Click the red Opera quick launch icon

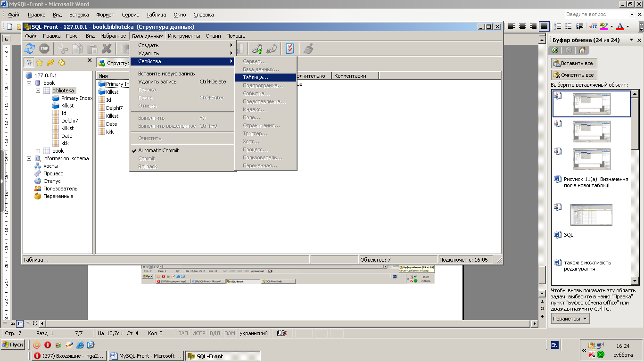48,345
